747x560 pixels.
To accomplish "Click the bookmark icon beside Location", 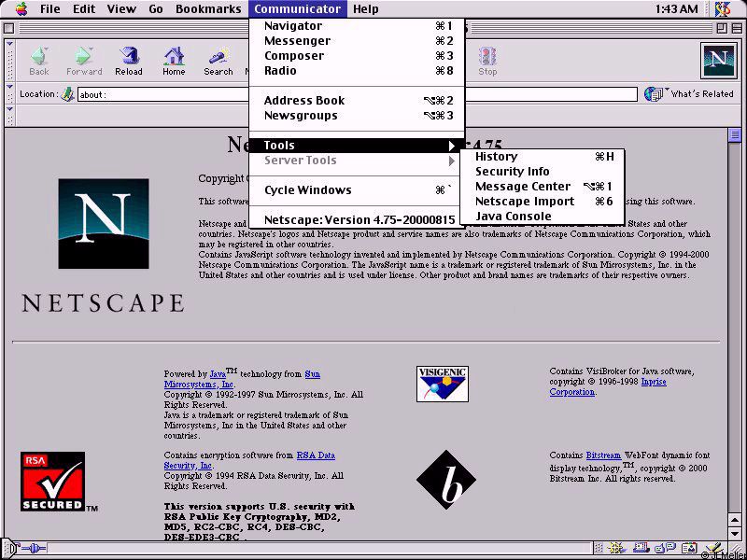I will tap(68, 94).
